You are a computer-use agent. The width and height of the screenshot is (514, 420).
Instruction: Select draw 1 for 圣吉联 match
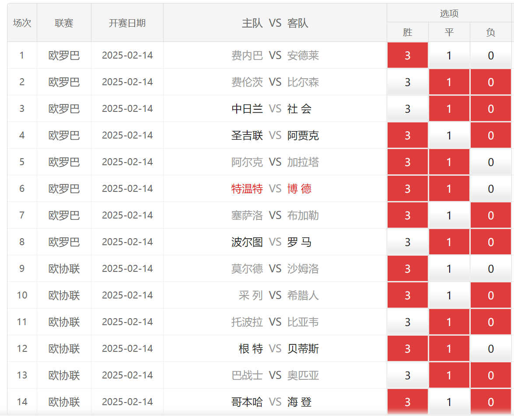pos(449,135)
